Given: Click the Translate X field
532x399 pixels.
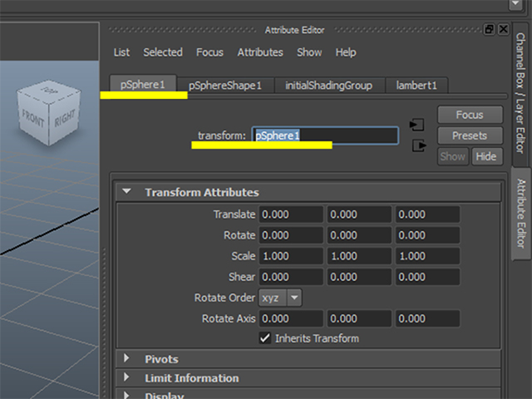Looking at the screenshot, I should pyautogui.click(x=291, y=214).
